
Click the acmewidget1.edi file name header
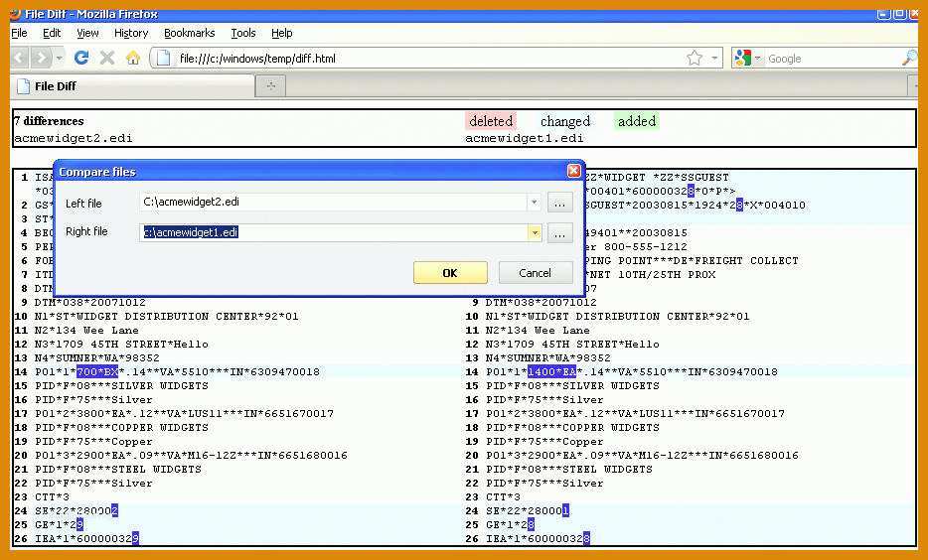point(524,138)
